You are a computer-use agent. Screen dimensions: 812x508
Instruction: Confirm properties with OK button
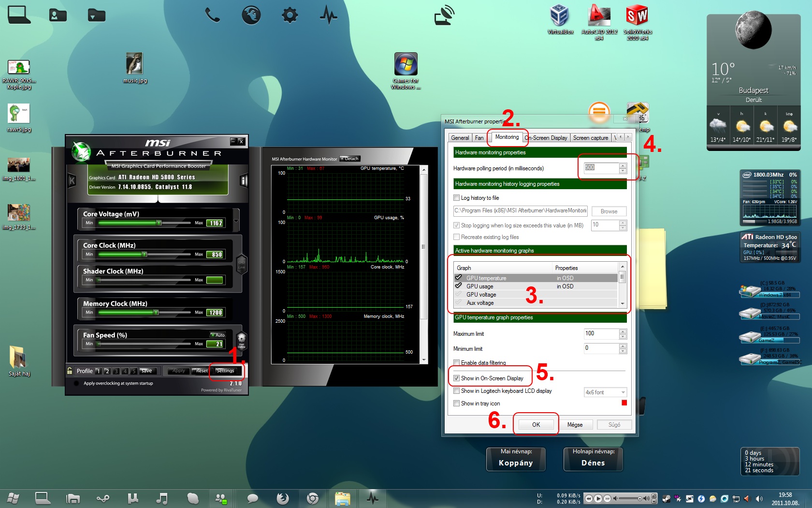point(536,425)
